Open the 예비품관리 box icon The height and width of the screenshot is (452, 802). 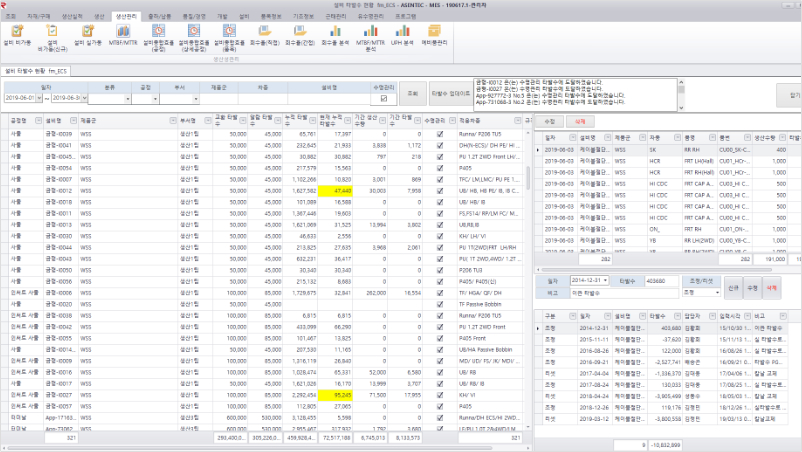point(434,32)
